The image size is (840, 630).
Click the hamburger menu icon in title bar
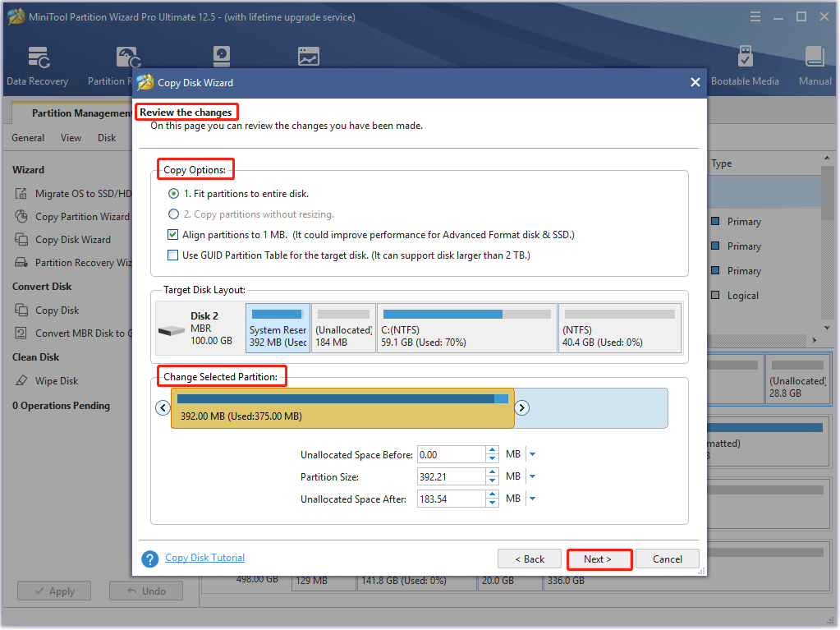tap(755, 16)
